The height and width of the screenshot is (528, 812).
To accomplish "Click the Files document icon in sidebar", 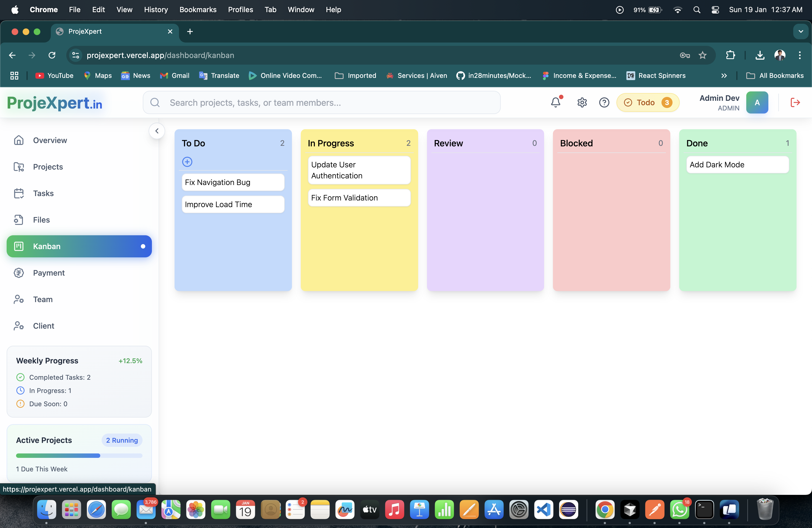I will click(x=19, y=220).
